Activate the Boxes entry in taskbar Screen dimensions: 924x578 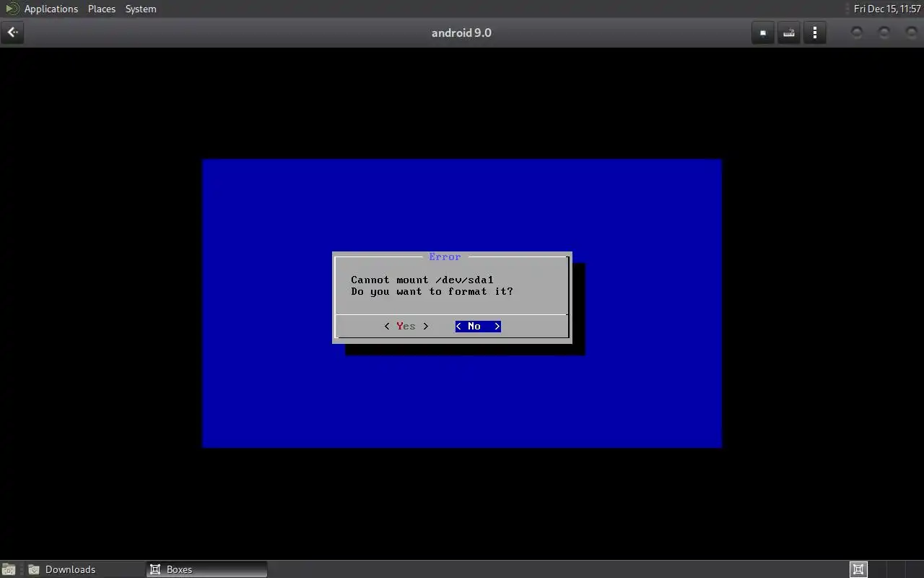coord(207,569)
